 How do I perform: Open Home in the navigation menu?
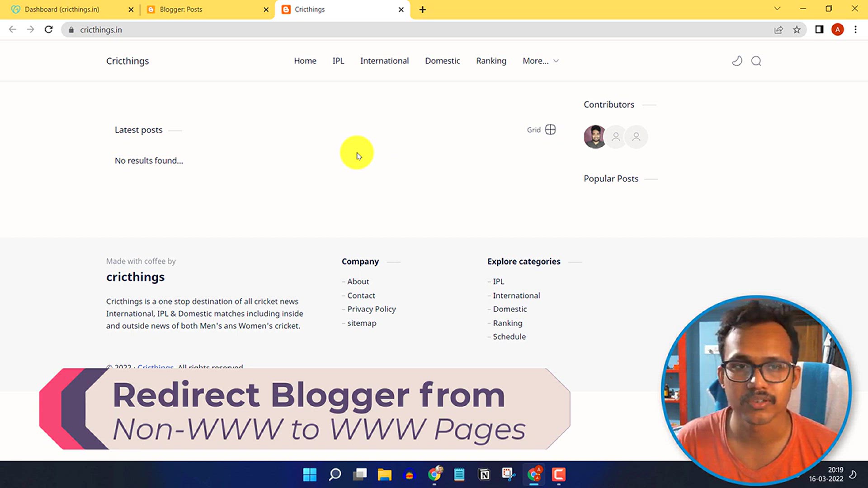pyautogui.click(x=305, y=61)
